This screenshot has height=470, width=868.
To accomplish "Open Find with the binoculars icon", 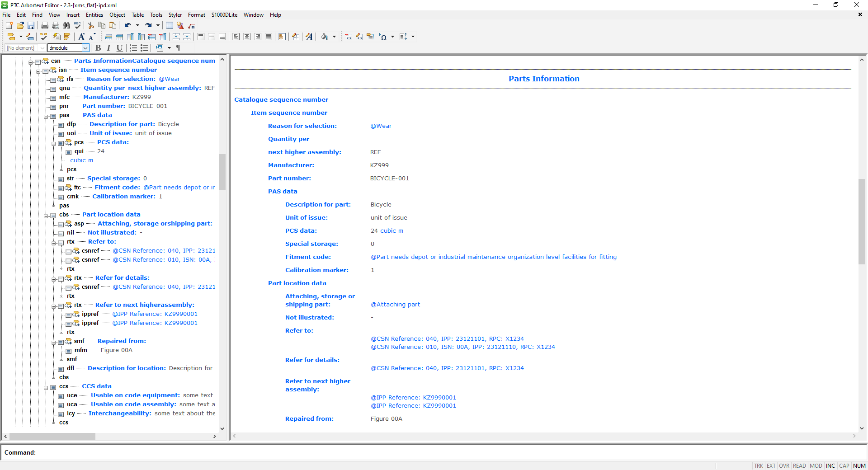I will [x=66, y=26].
